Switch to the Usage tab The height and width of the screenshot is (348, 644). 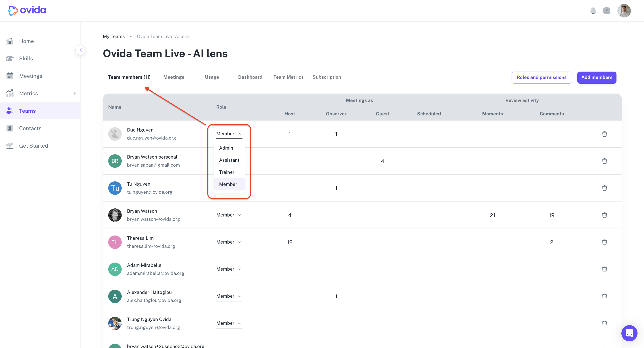tap(212, 77)
